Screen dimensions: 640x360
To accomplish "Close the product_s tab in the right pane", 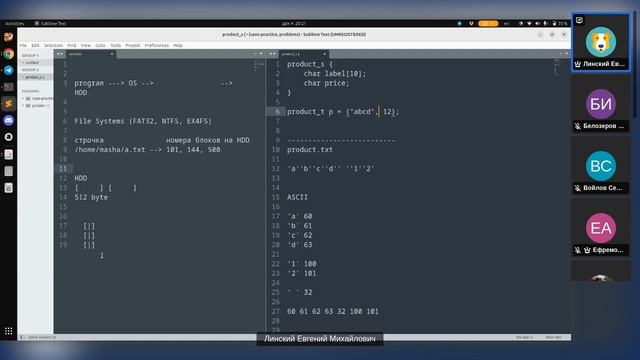I will 324,54.
